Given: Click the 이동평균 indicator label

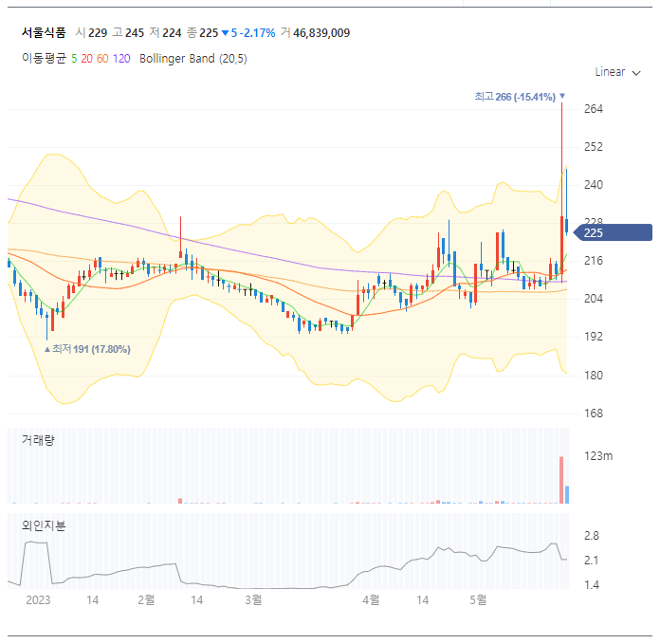Looking at the screenshot, I should pos(45,59).
